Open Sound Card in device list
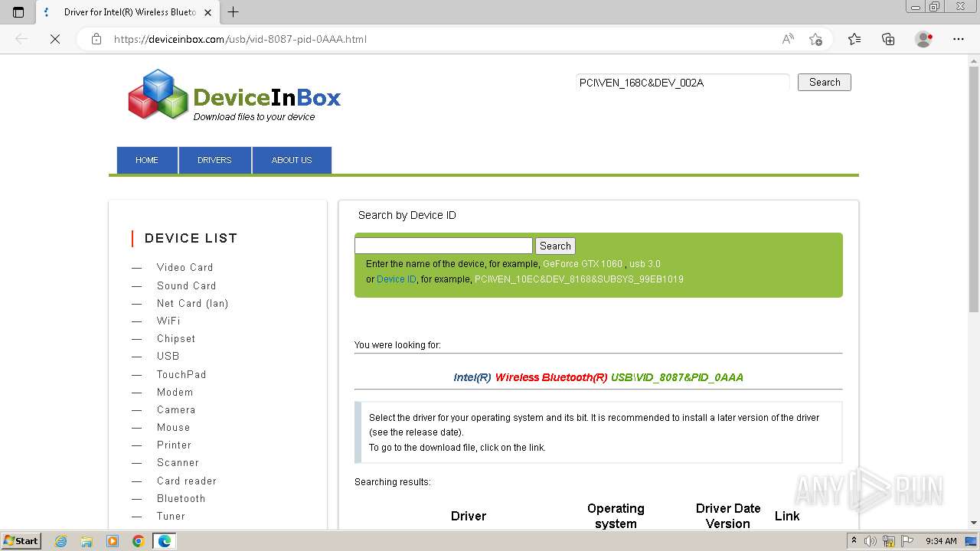Viewport: 980px width, 551px height. (187, 285)
